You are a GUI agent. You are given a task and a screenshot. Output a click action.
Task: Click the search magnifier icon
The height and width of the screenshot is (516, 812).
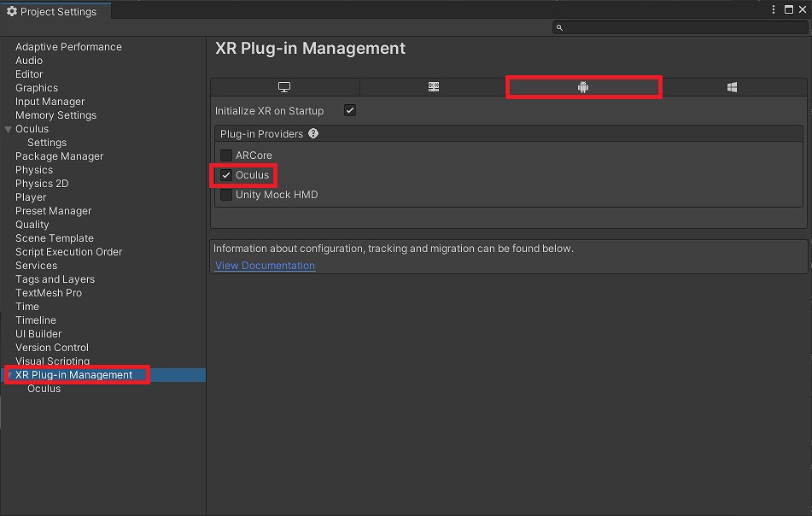pyautogui.click(x=559, y=27)
